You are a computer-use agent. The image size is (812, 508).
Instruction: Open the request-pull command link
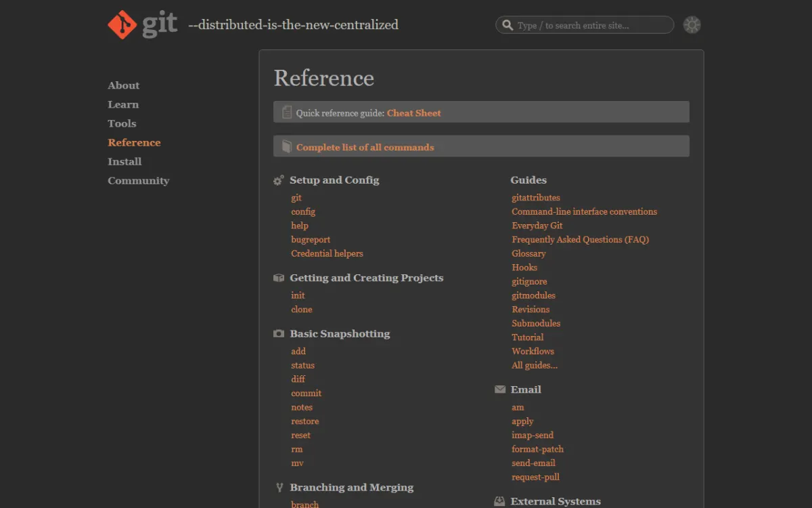536,477
